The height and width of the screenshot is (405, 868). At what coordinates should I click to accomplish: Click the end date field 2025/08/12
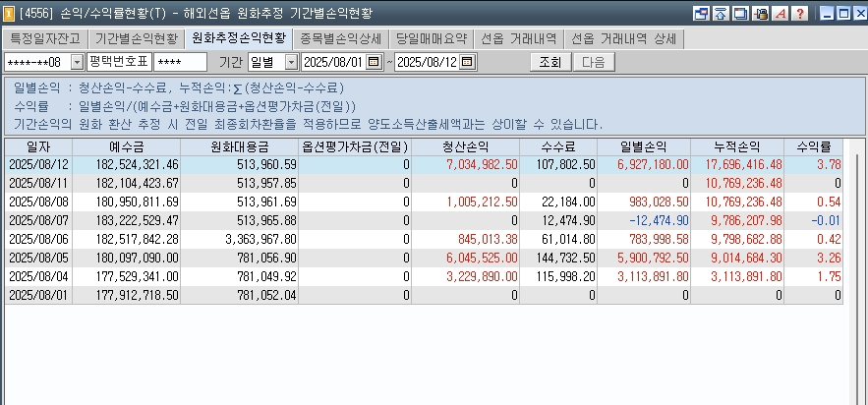pos(428,62)
